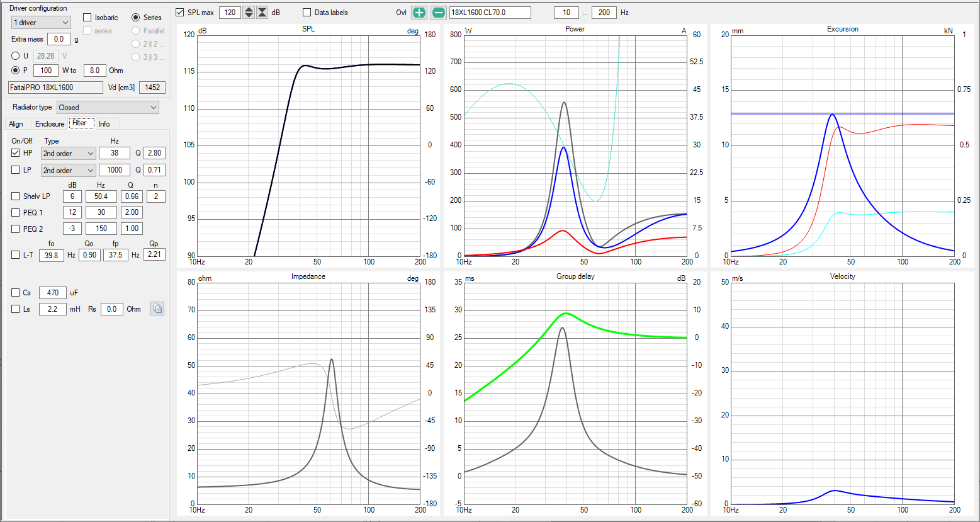
Task: Open the HP filter type dropdown
Action: (69, 154)
